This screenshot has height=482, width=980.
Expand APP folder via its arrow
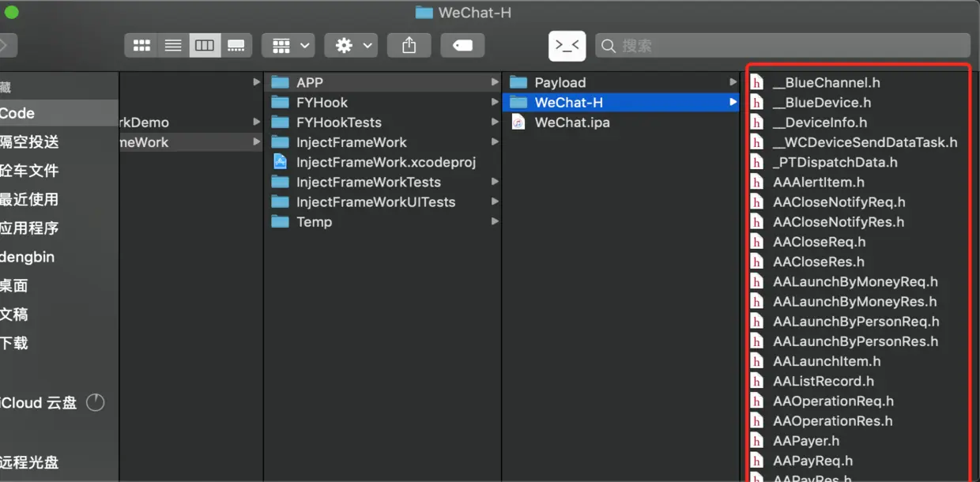pos(495,82)
